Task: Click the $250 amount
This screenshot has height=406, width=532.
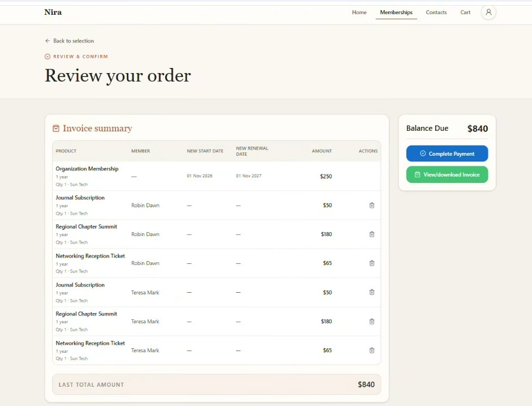Action: [x=326, y=176]
